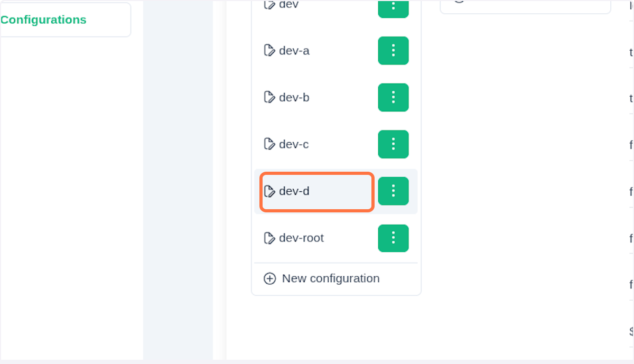Open the three-dot menu for dev-a
634x364 pixels.
(393, 51)
